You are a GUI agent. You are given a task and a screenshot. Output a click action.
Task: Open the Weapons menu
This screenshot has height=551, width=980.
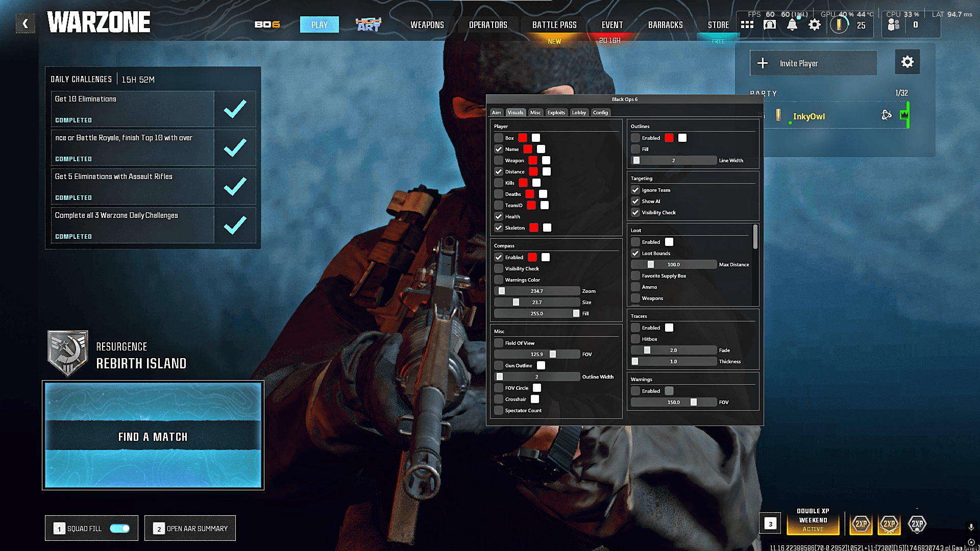[427, 24]
